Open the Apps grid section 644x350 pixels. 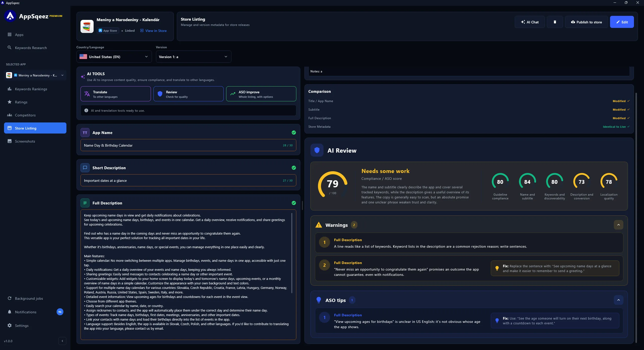pos(35,35)
